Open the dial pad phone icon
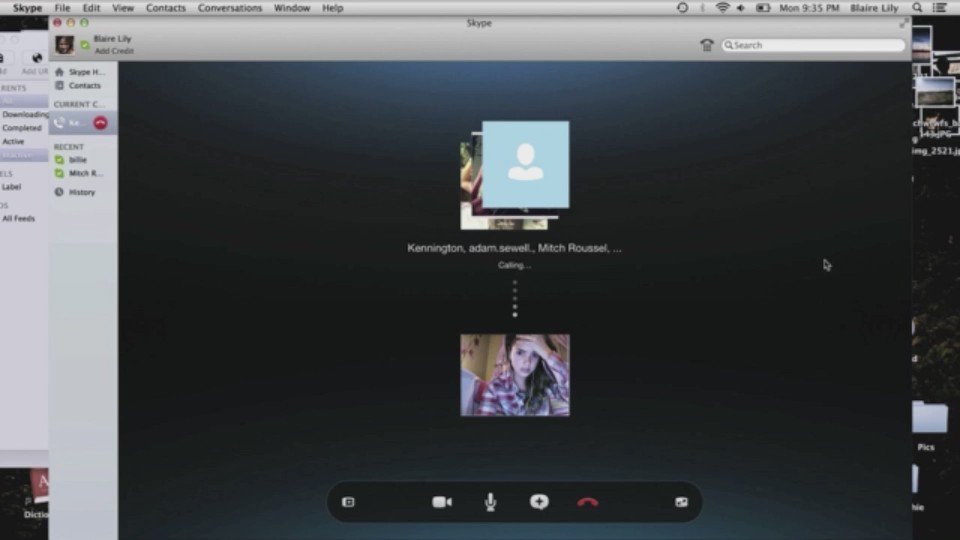Viewport: 960px width, 540px height. 707,45
